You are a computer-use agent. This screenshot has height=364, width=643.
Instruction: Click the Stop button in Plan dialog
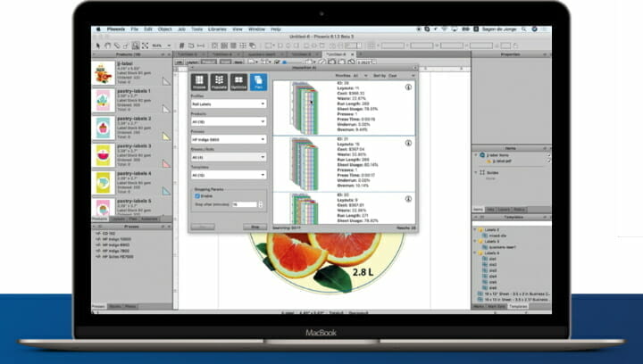pyautogui.click(x=255, y=227)
